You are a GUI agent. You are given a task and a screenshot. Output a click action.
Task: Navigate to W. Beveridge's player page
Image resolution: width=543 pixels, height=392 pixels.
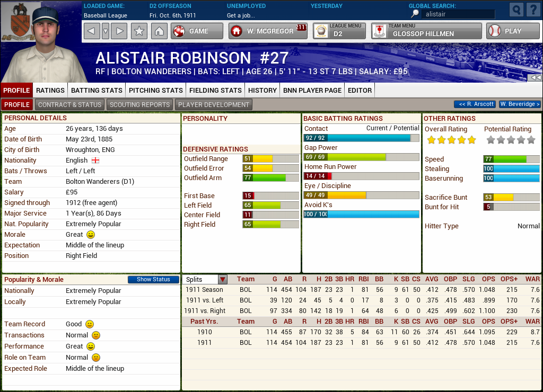pyautogui.click(x=520, y=104)
